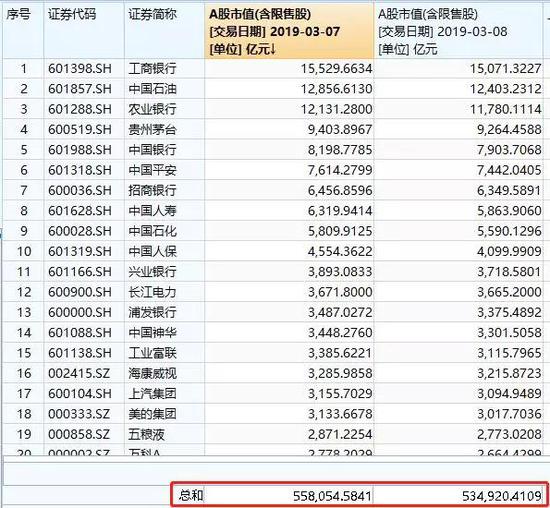Click value 11,780.1114
Image resolution: width=550 pixels, height=508 pixels.
click(505, 109)
